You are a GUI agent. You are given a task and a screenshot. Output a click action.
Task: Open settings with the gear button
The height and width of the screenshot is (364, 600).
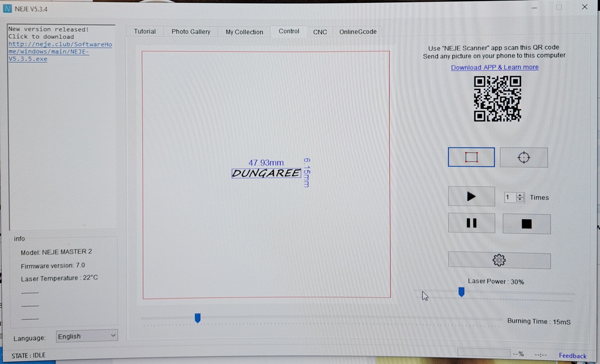pos(499,260)
